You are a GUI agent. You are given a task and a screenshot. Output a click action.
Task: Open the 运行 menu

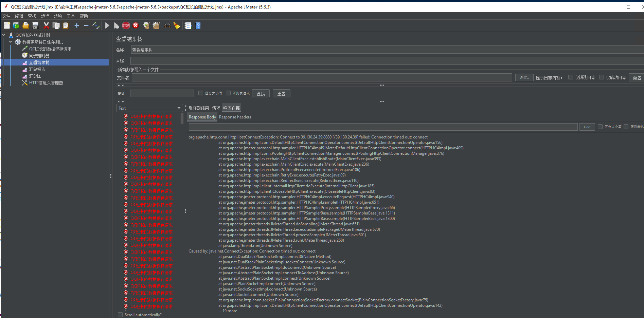click(45, 16)
